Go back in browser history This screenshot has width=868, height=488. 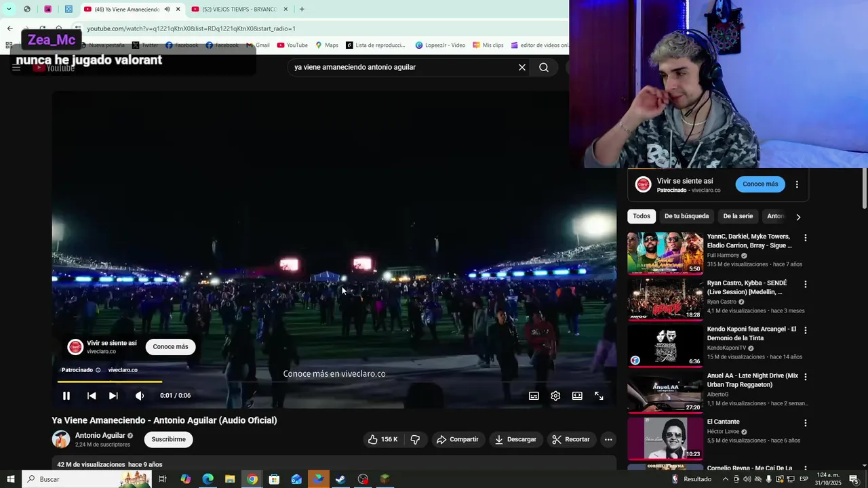pyautogui.click(x=9, y=28)
